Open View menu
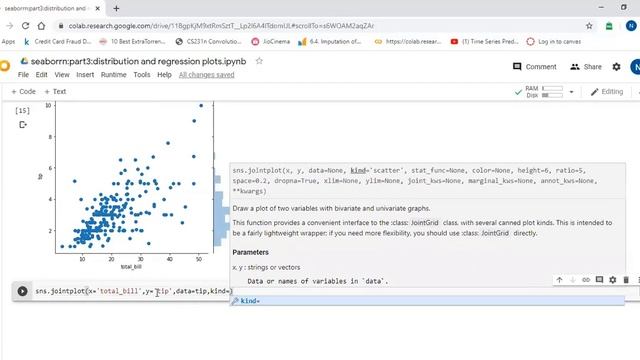Screen dimensions: 640x360 tap(62, 75)
